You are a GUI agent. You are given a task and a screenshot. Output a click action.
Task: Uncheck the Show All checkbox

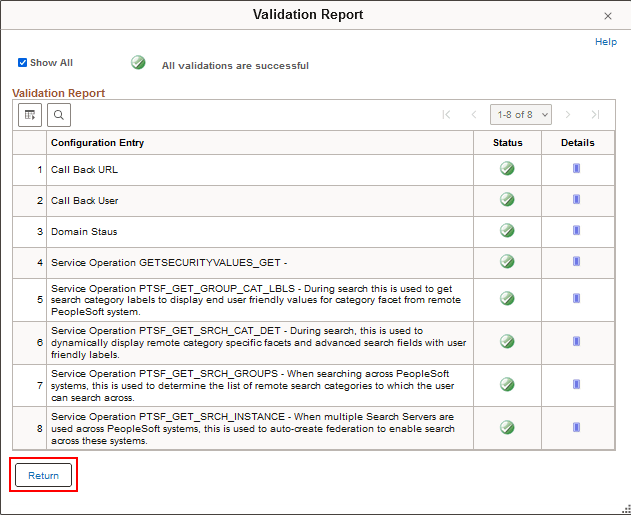[23, 62]
